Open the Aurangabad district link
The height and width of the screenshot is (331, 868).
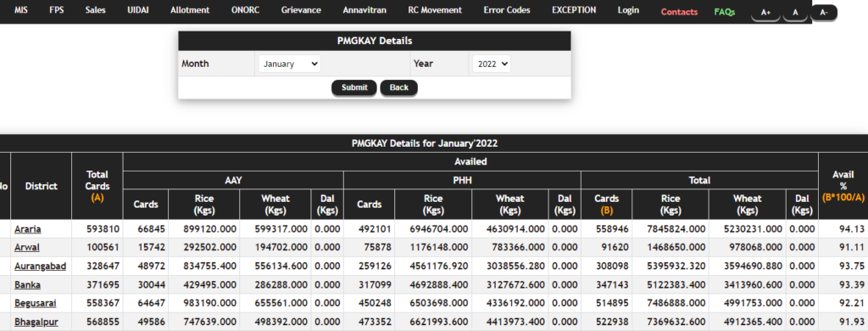point(41,266)
